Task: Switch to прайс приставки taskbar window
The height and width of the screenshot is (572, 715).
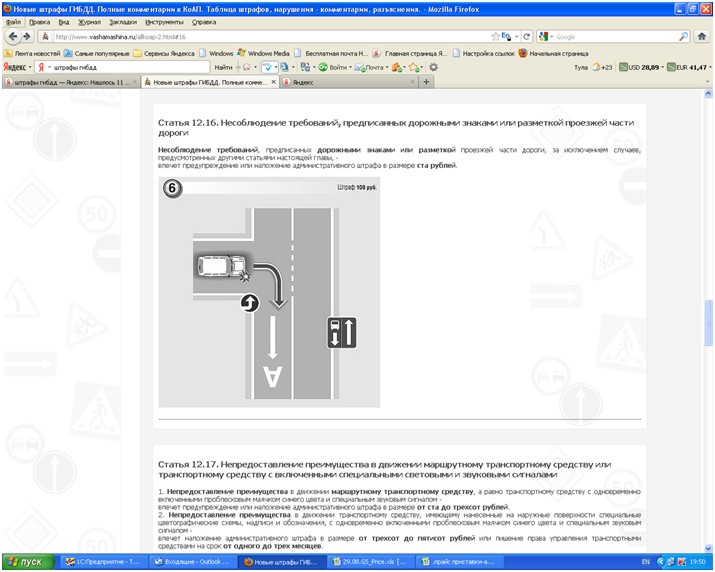Action: coord(458,562)
